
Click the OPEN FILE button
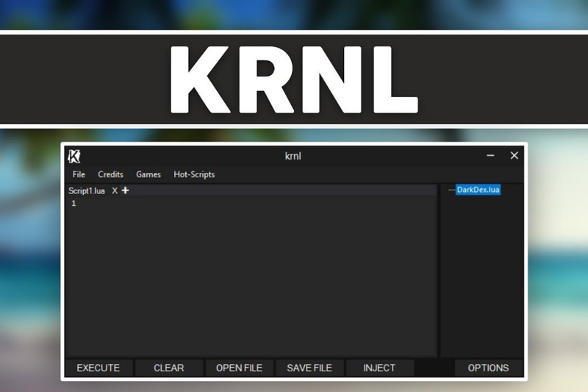(240, 368)
